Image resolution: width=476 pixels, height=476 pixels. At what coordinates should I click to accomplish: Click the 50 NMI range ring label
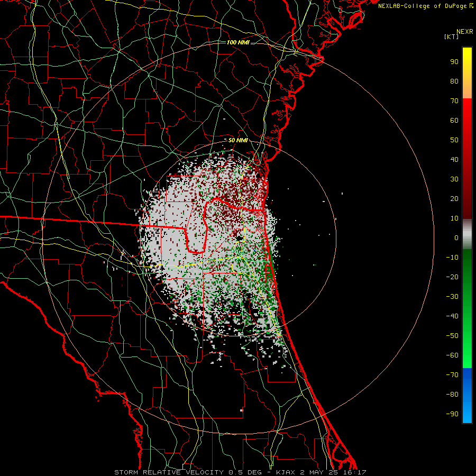238,141
